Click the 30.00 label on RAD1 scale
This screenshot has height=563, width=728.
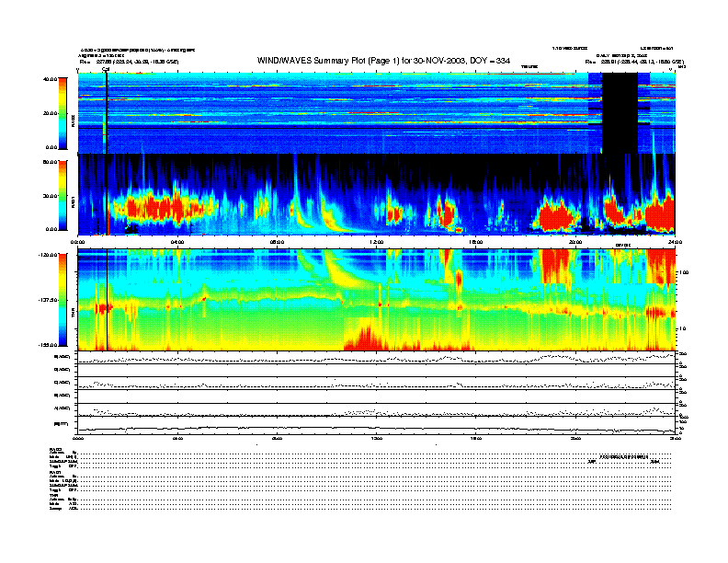point(50,196)
